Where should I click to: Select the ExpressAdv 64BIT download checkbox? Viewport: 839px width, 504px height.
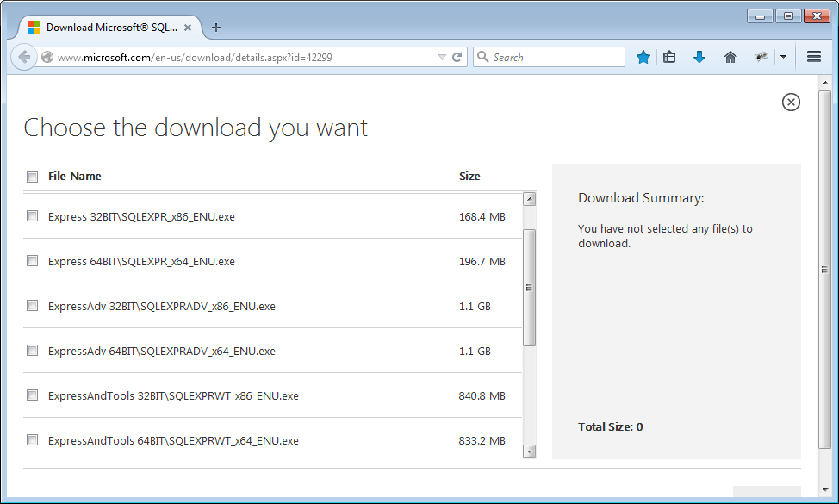coord(32,350)
